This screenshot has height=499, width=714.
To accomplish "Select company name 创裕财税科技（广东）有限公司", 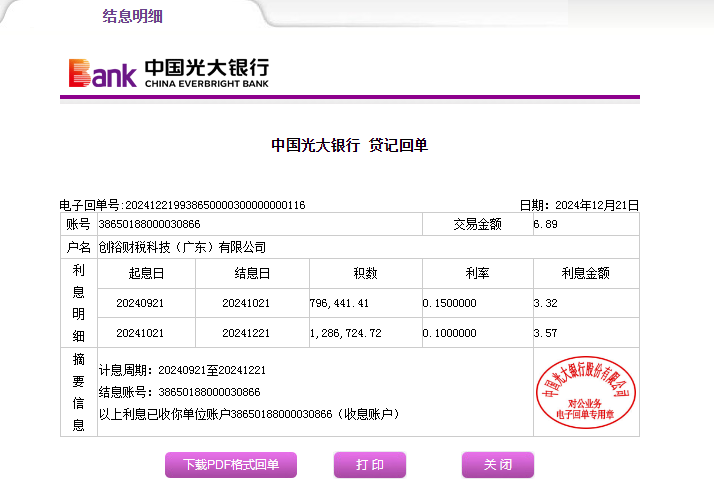I will tap(182, 247).
